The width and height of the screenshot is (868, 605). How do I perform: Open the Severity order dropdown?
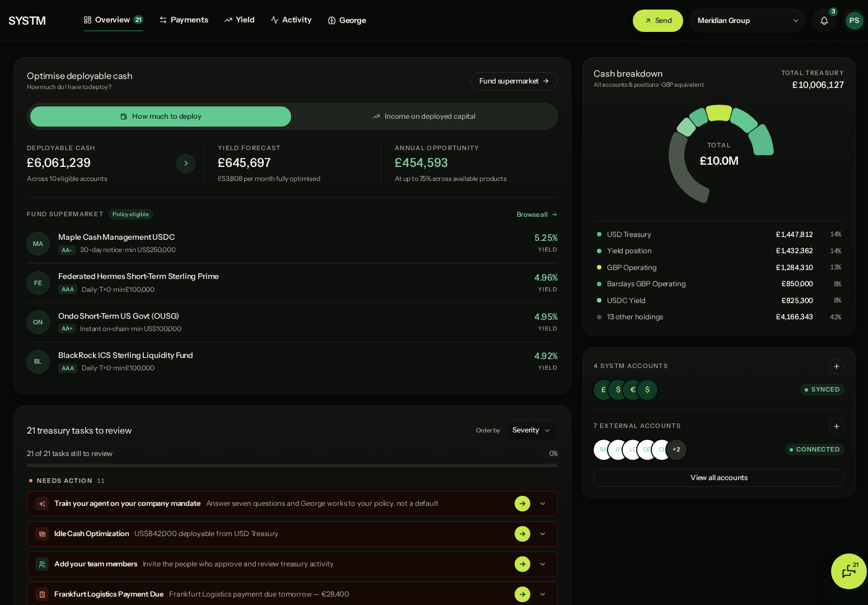pyautogui.click(x=531, y=430)
